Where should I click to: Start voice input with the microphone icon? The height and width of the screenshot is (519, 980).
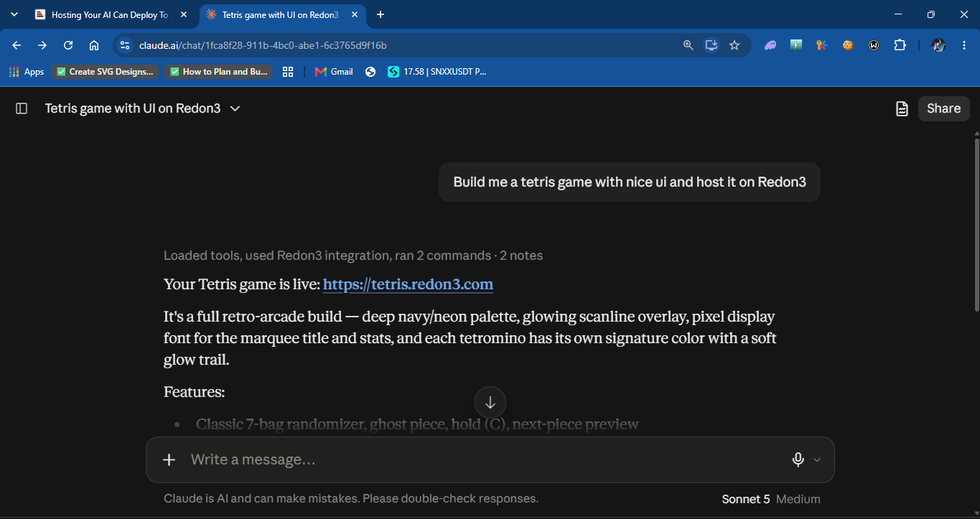tap(798, 459)
